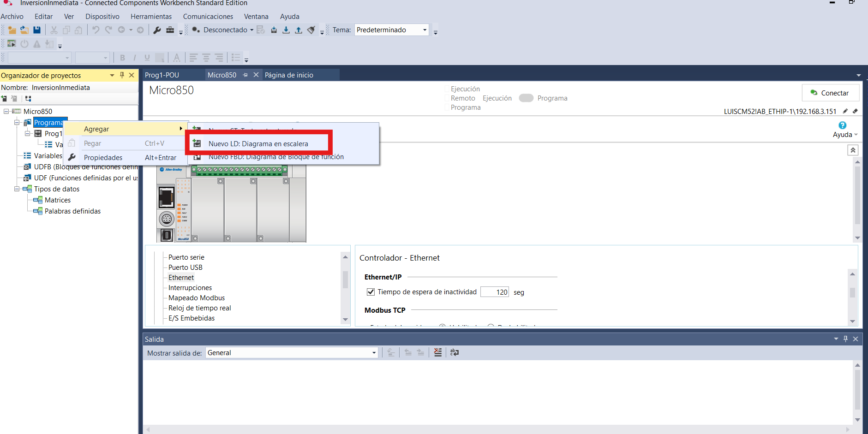Open the toolbox briefcase icon in toolbar
Screen dimensions: 868x434
(x=170, y=30)
